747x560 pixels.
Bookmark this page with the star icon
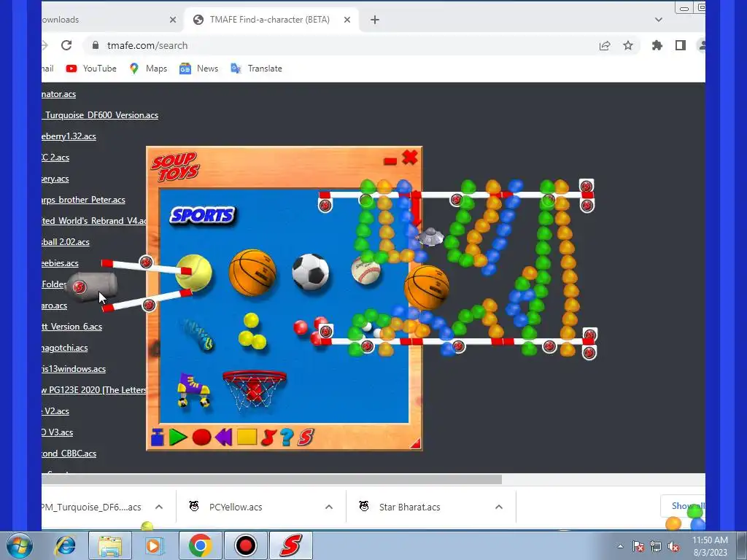tap(628, 45)
